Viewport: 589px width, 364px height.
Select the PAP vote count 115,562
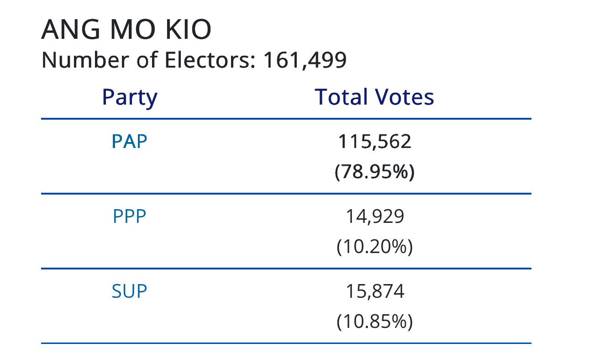tap(374, 142)
